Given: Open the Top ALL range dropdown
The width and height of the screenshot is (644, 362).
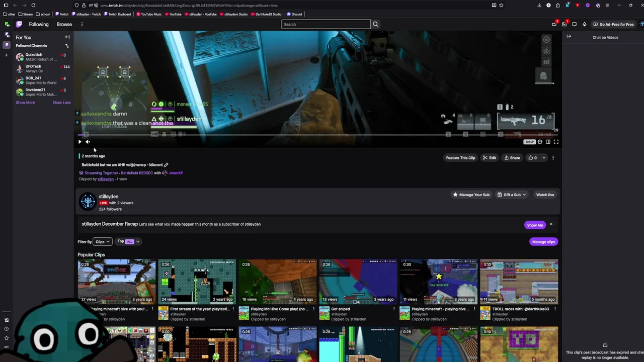Looking at the screenshot, I should click(x=128, y=241).
